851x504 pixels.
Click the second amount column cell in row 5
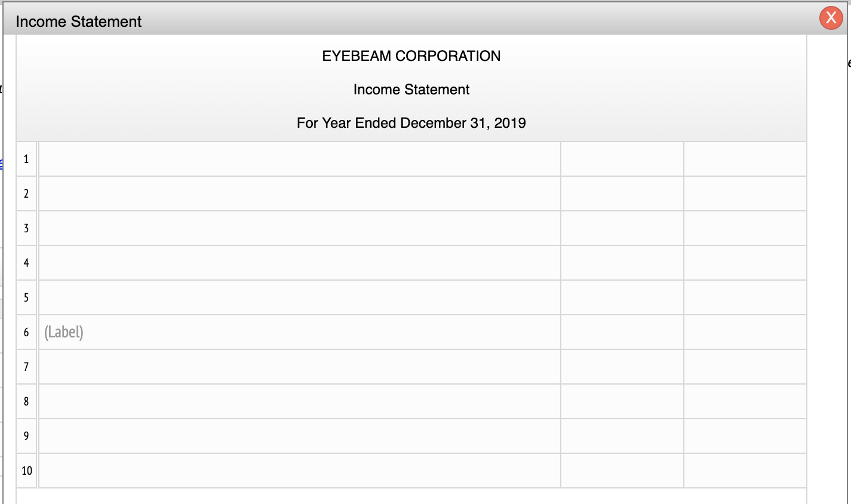click(745, 298)
